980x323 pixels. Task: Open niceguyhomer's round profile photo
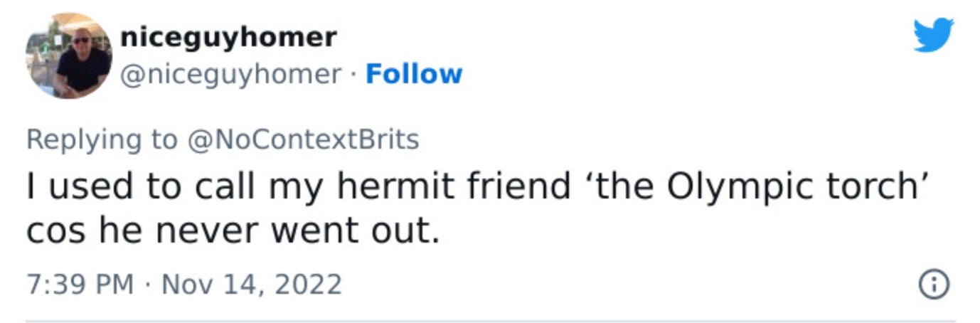(x=68, y=55)
